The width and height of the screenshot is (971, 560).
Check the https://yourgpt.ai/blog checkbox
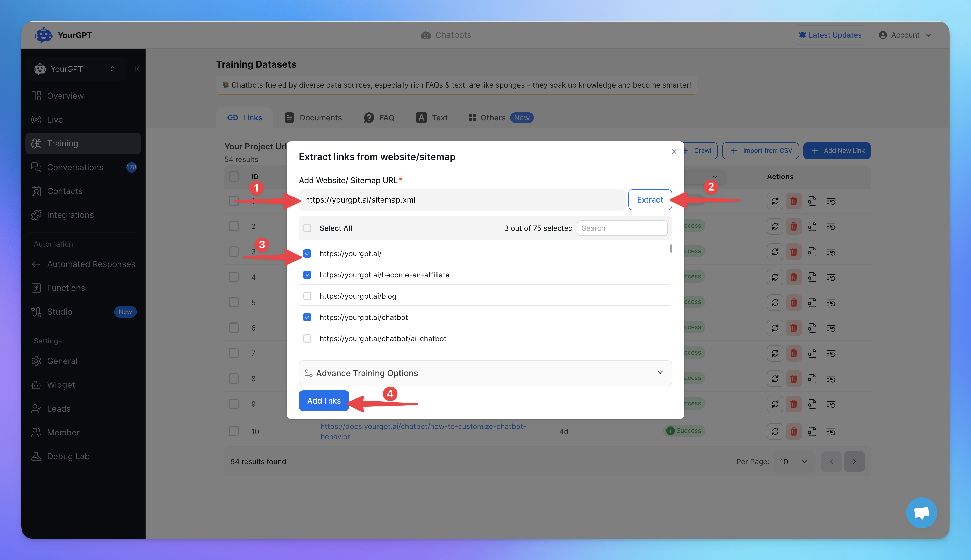click(x=307, y=296)
